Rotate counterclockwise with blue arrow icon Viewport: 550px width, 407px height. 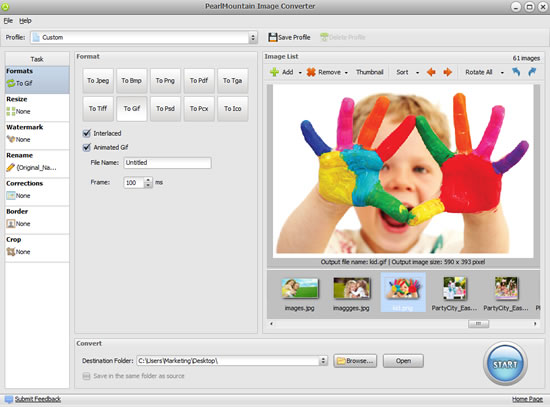click(516, 72)
